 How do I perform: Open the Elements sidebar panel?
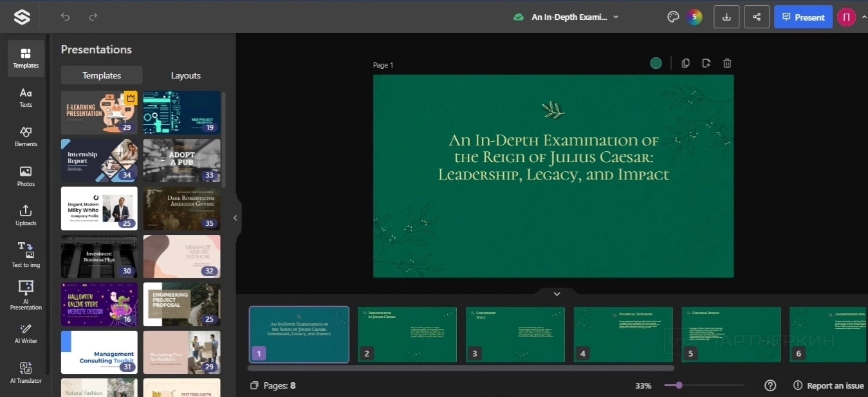(x=26, y=136)
